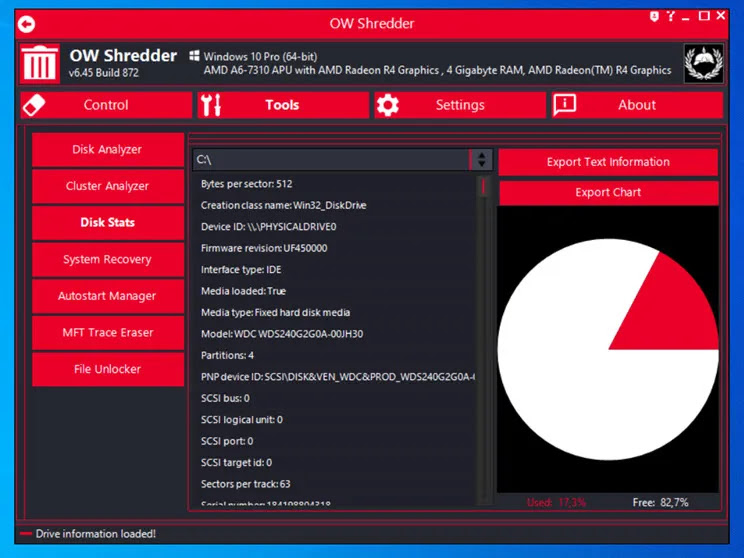Open help via the question mark icon
Screen dimensions: 744x558
[670, 16]
